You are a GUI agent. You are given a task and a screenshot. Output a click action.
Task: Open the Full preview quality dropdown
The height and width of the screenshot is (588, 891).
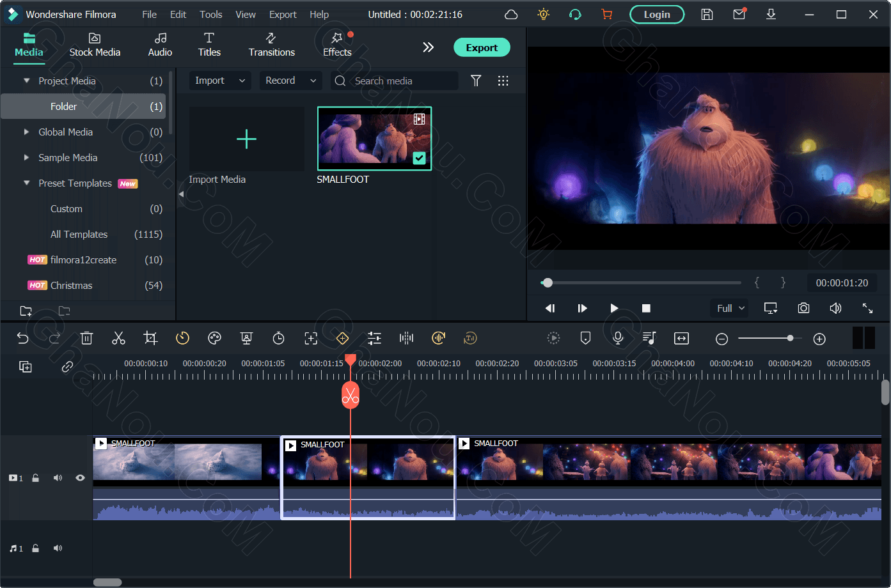point(729,308)
